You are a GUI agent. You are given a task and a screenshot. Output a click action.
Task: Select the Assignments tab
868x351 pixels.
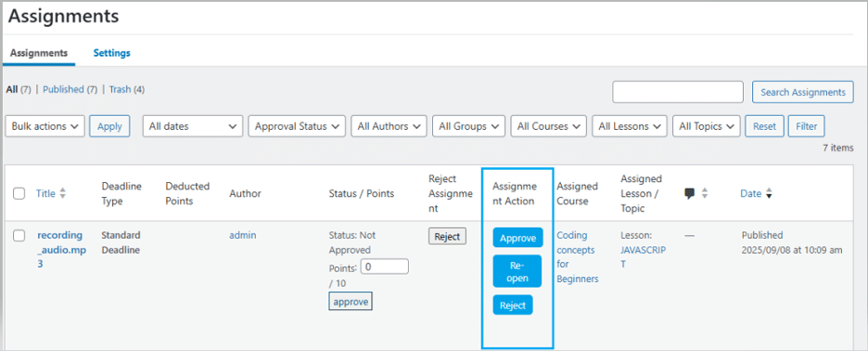(39, 53)
